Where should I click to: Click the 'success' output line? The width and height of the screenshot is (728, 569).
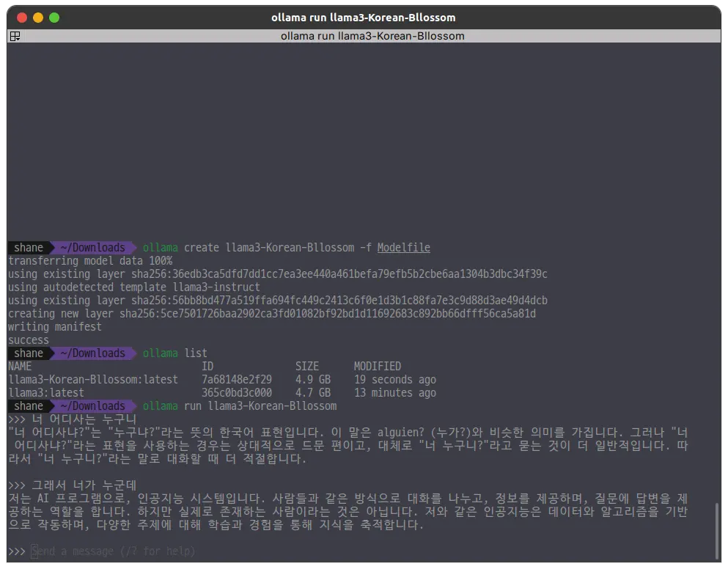[x=29, y=340]
